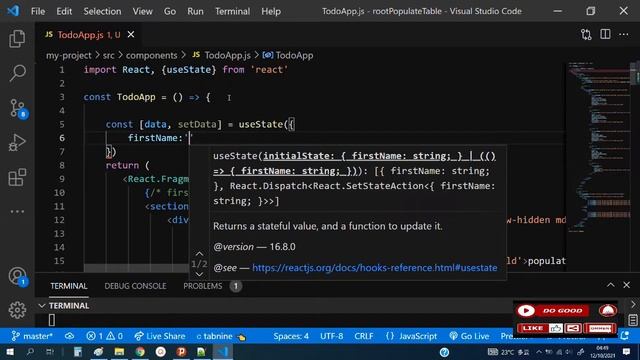
Task: Open the Run and Debug view
Action: pyautogui.click(x=17, y=143)
